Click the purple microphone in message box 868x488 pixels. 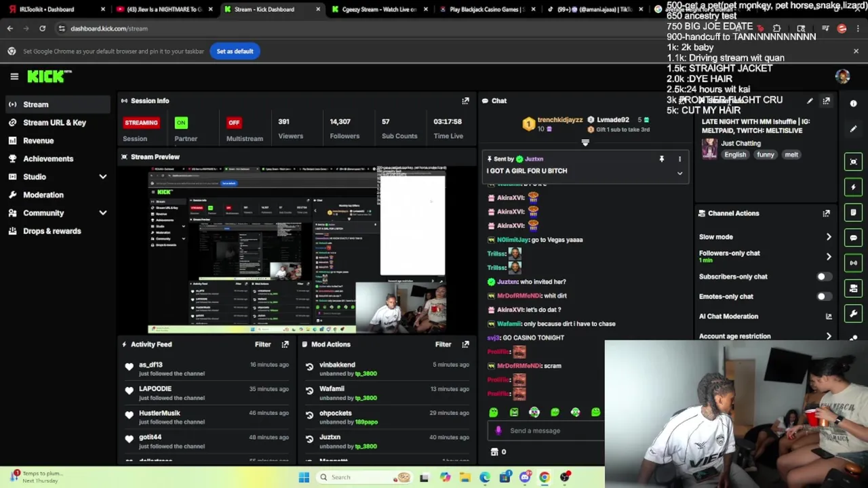coord(498,430)
